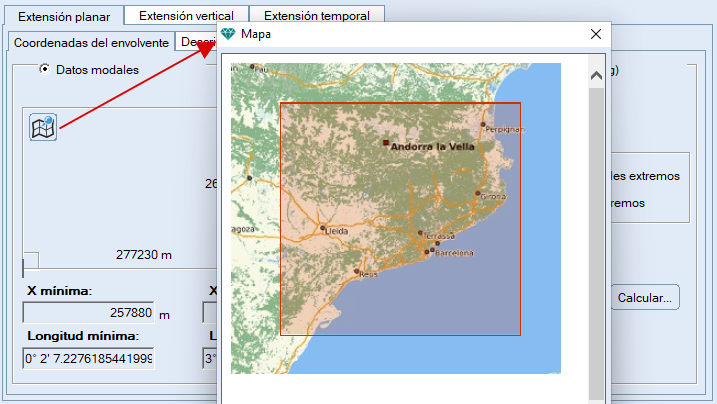Click the Terrassa city marker
717x404 pixels.
click(x=420, y=232)
